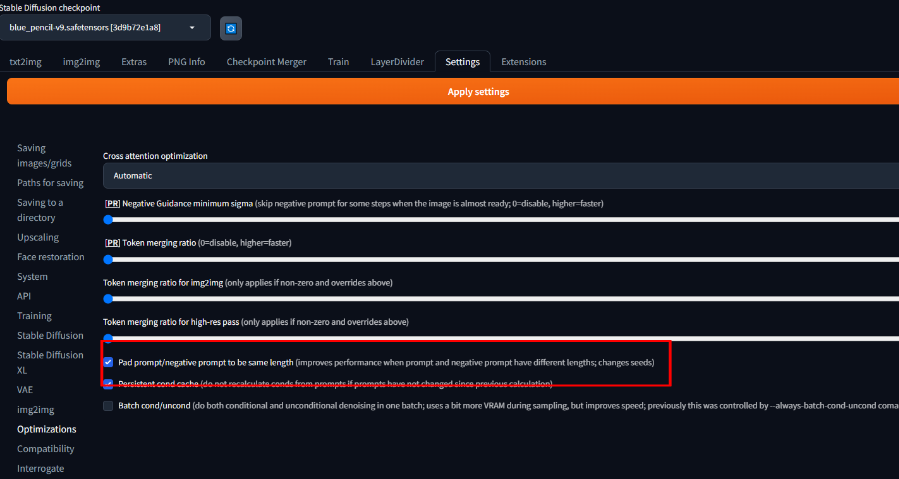This screenshot has height=479, width=899.
Task: Toggle Pad prompt/negative prompt same length checkbox
Action: tap(109, 362)
